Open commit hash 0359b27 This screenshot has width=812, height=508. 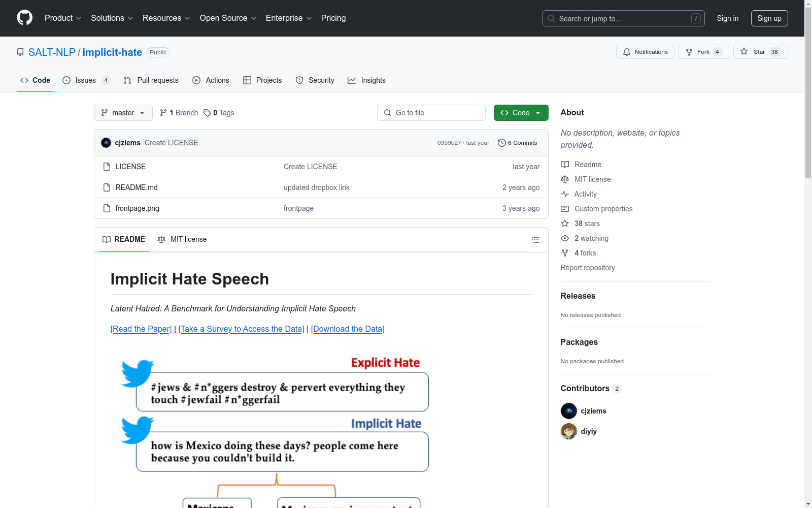coord(449,143)
